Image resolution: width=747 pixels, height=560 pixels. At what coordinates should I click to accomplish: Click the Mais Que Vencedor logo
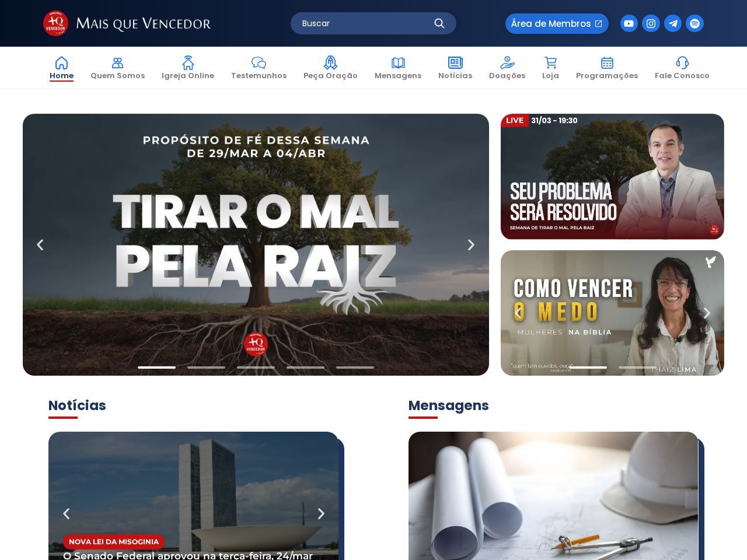tap(127, 23)
